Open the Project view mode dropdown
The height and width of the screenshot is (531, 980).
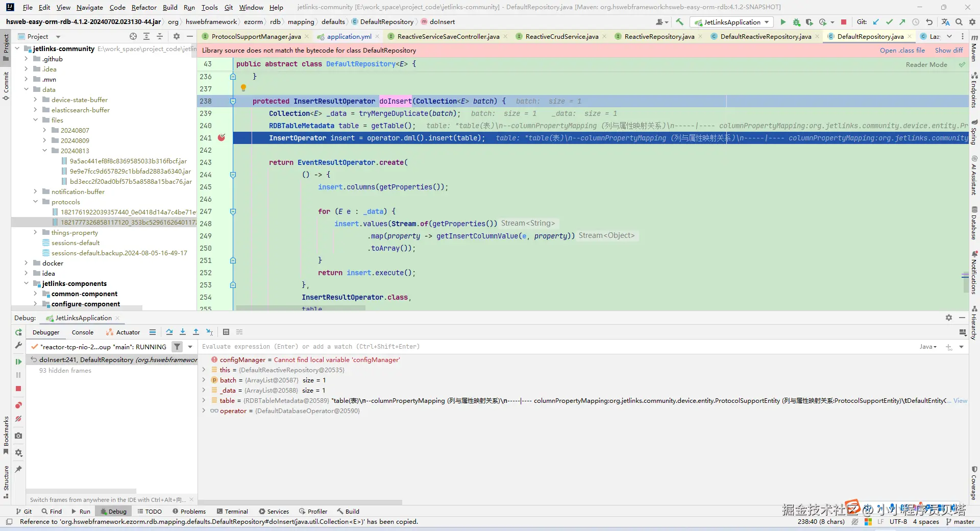pos(58,37)
